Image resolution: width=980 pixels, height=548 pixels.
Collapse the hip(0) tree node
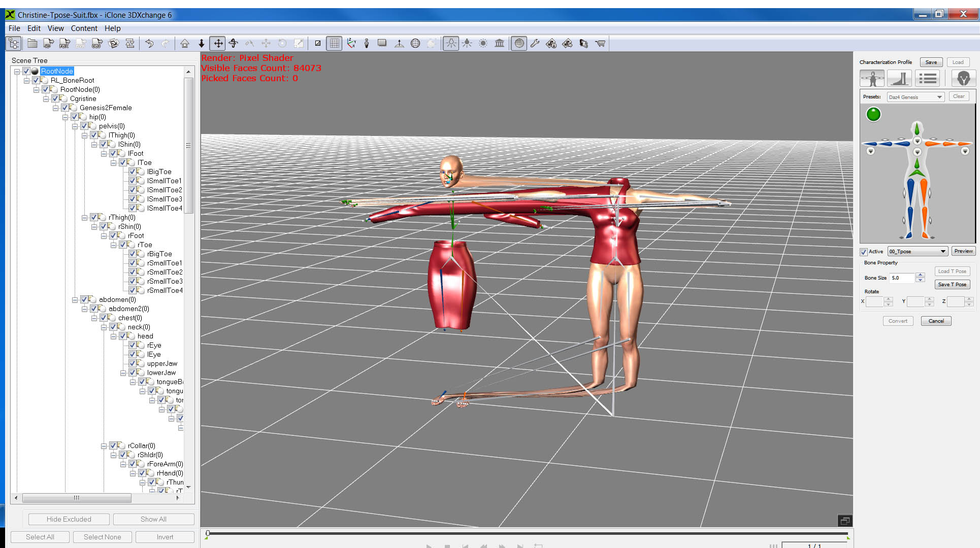(x=66, y=117)
